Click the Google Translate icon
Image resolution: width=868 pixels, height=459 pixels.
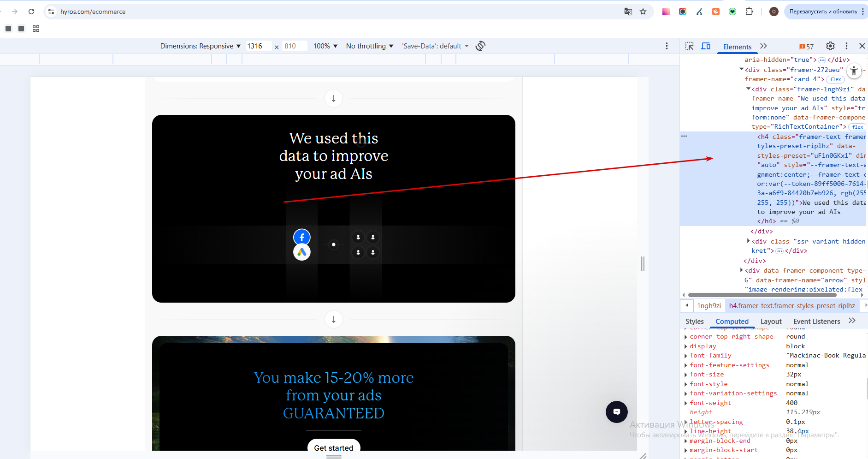(628, 12)
